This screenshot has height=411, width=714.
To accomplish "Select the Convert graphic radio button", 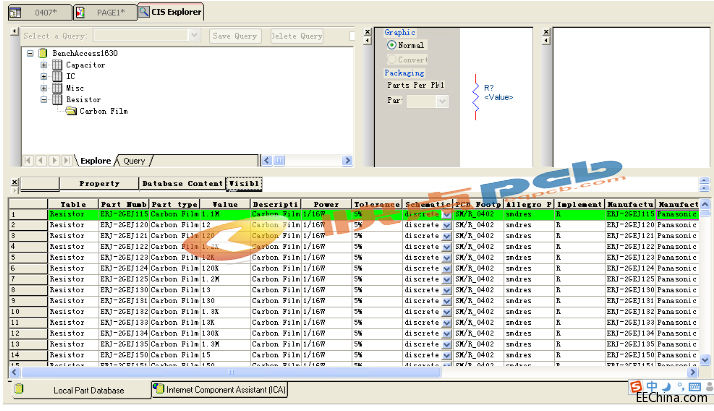I will (x=391, y=59).
